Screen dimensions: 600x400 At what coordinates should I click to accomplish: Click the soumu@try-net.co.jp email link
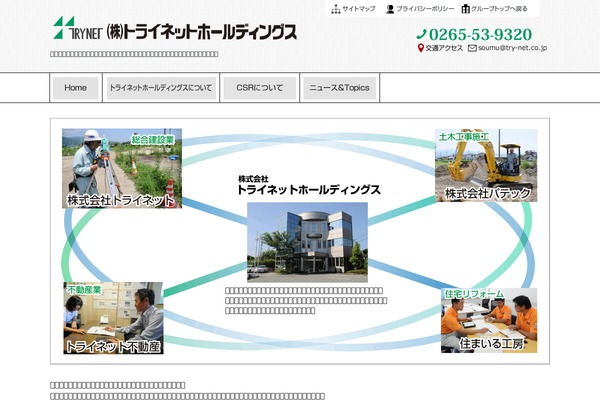(512, 48)
